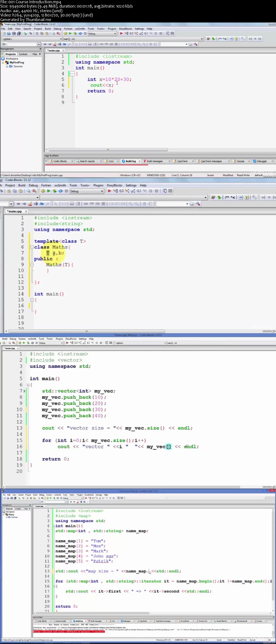The image size is (276, 644).
Task: Click 'Line 5, Column 19' in status bar
Action: tap(182, 175)
